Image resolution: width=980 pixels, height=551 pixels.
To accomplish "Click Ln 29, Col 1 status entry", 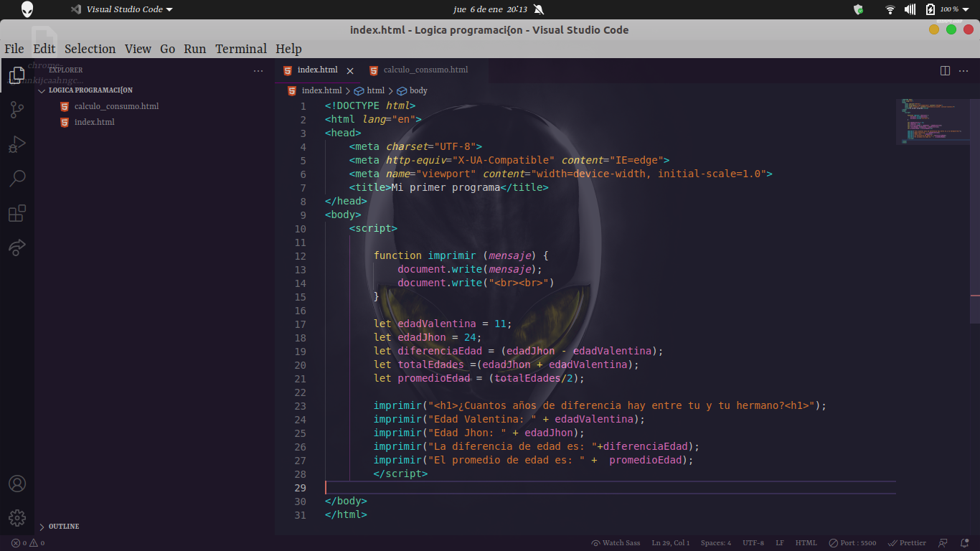I will tap(671, 543).
